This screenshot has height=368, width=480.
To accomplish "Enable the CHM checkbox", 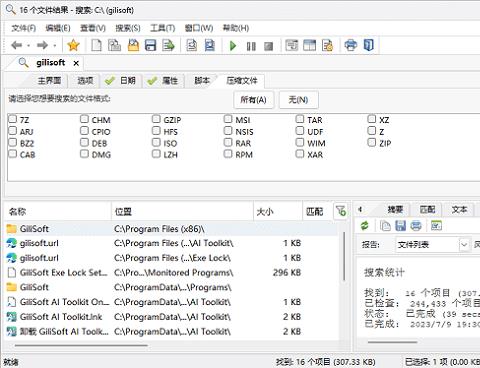I will click(x=84, y=119).
